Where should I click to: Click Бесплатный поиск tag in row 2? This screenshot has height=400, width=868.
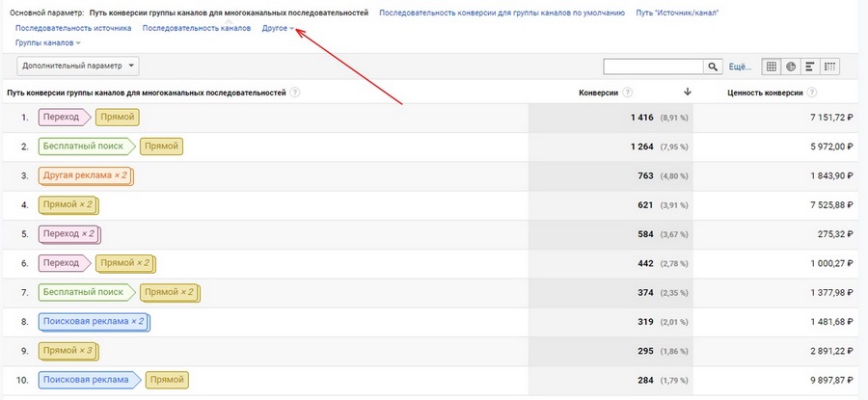click(87, 147)
